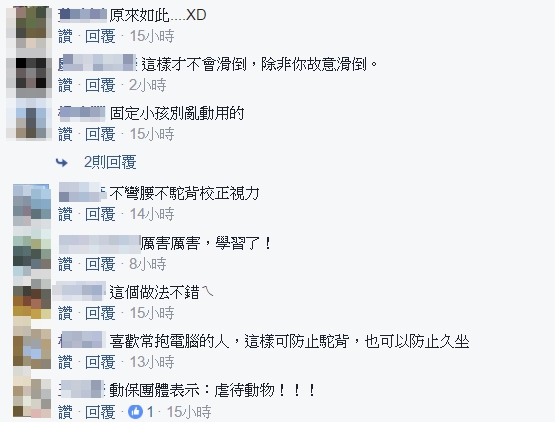The height and width of the screenshot is (422, 555).
Task: Reply to the comment 原來如此....XD
Action: coord(100,36)
